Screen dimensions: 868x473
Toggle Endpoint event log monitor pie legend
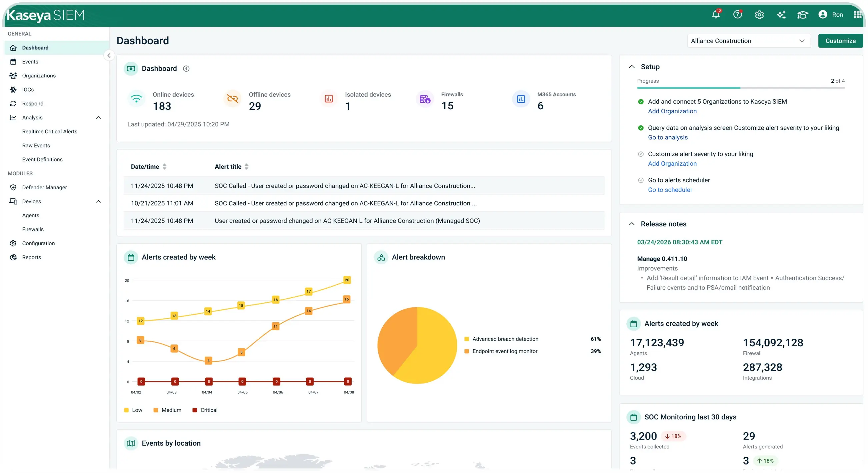501,351
